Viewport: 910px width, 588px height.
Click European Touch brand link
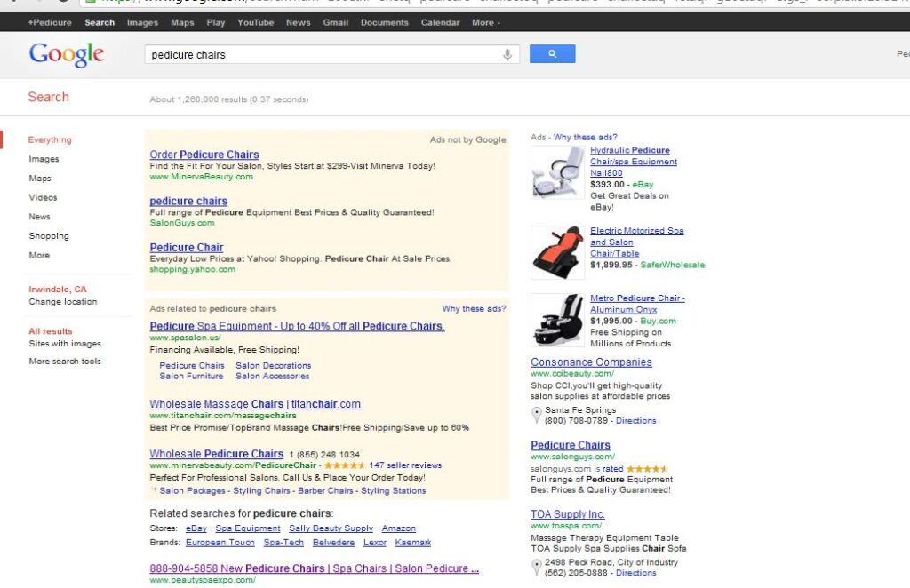(220, 542)
